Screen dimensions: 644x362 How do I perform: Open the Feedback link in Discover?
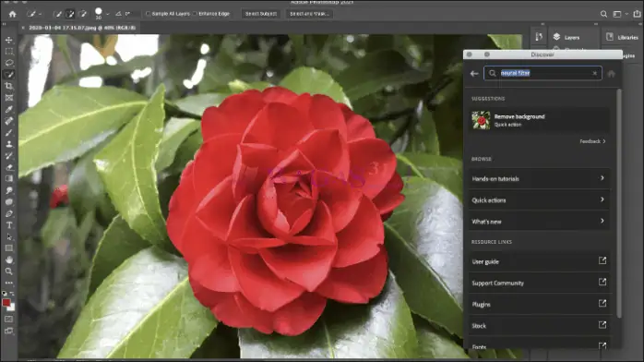592,141
